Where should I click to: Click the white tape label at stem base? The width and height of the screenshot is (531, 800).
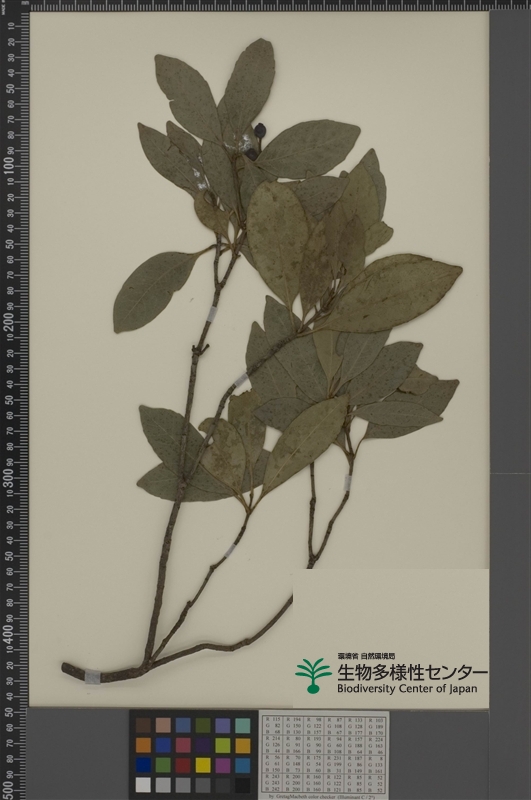coord(92,677)
